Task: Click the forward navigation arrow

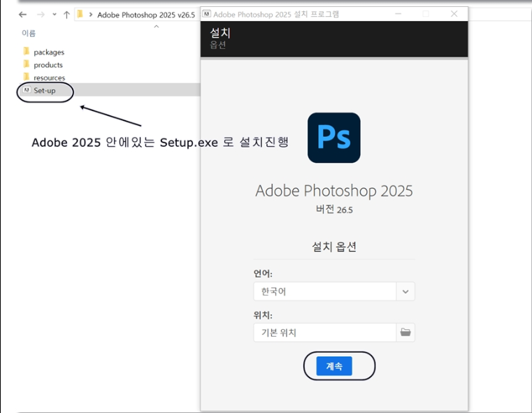Action: tap(40, 14)
